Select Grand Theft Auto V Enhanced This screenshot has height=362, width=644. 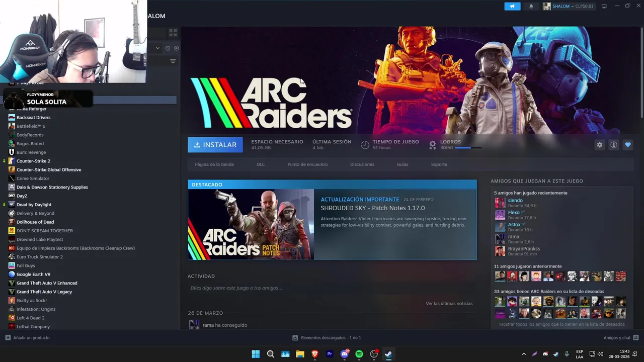click(x=47, y=283)
